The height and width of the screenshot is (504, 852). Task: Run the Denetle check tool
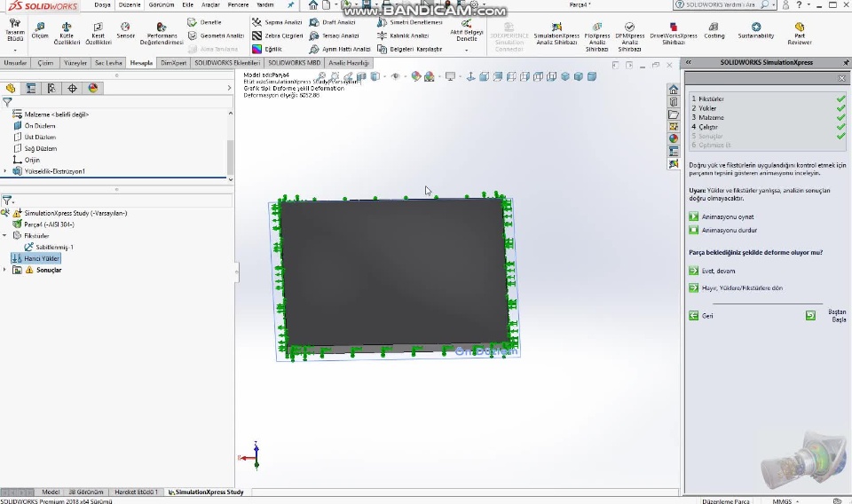click(204, 22)
